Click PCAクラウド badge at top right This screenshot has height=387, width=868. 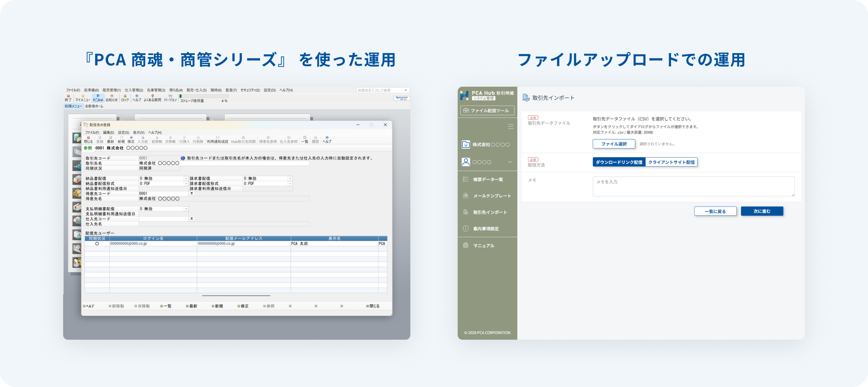pos(402,98)
